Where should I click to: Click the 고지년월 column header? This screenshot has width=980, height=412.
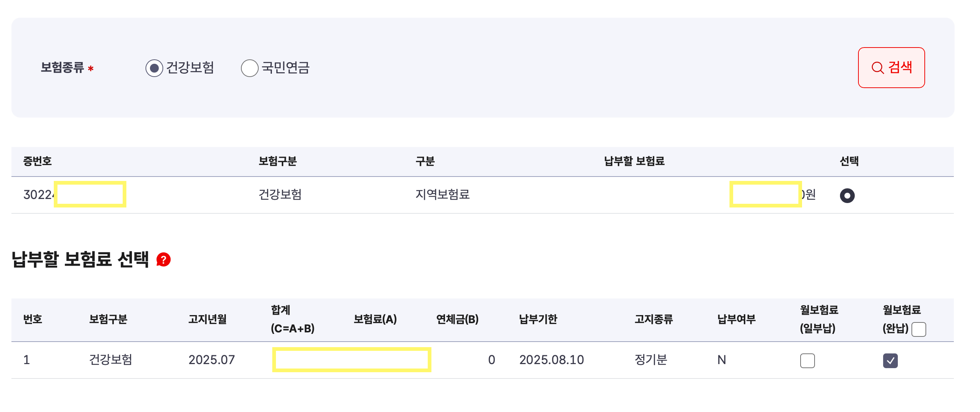click(208, 320)
